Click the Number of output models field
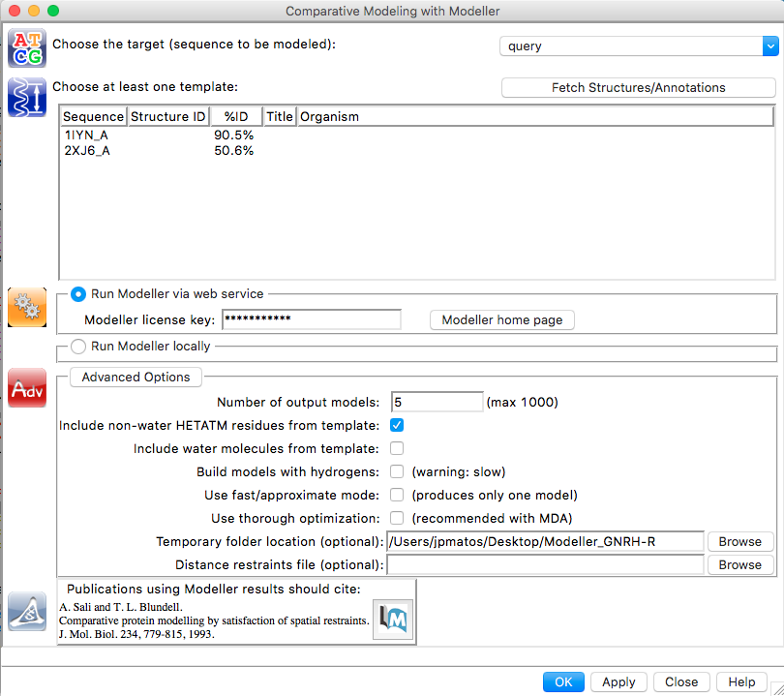784x696 pixels. [437, 402]
